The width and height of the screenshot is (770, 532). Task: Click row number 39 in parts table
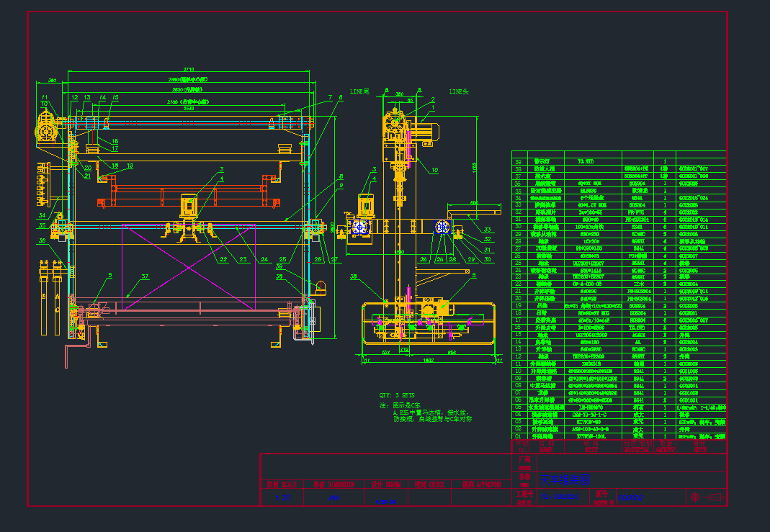click(x=518, y=161)
